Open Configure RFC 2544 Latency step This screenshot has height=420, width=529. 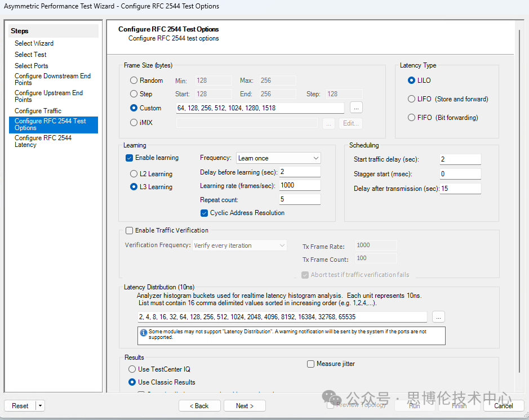pos(43,141)
